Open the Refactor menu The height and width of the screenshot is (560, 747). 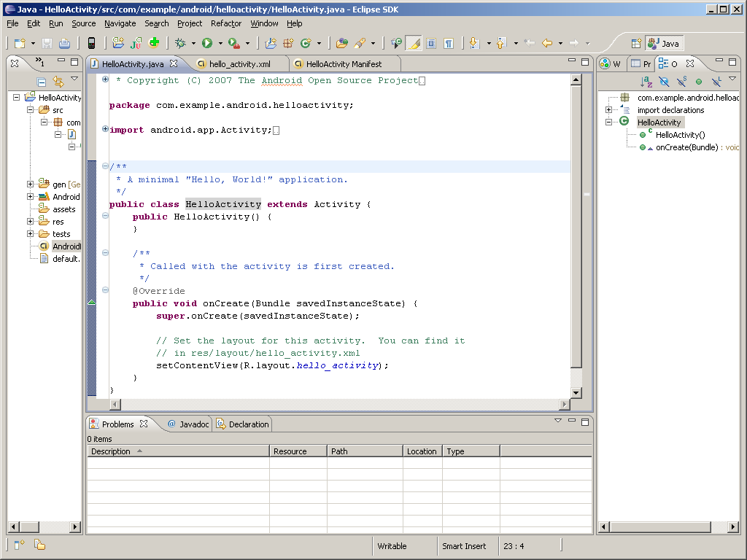click(x=226, y=23)
